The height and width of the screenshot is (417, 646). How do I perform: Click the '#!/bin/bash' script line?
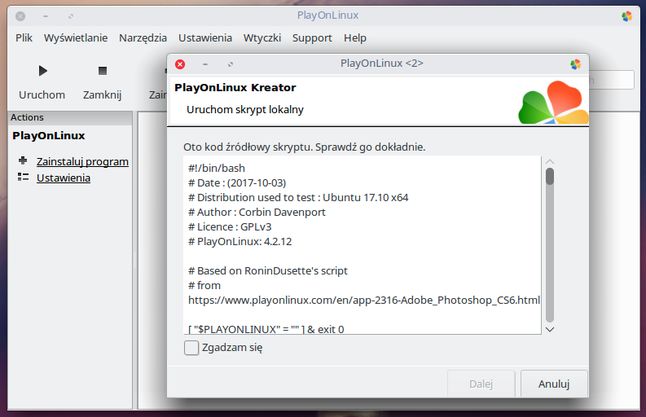tap(217, 168)
